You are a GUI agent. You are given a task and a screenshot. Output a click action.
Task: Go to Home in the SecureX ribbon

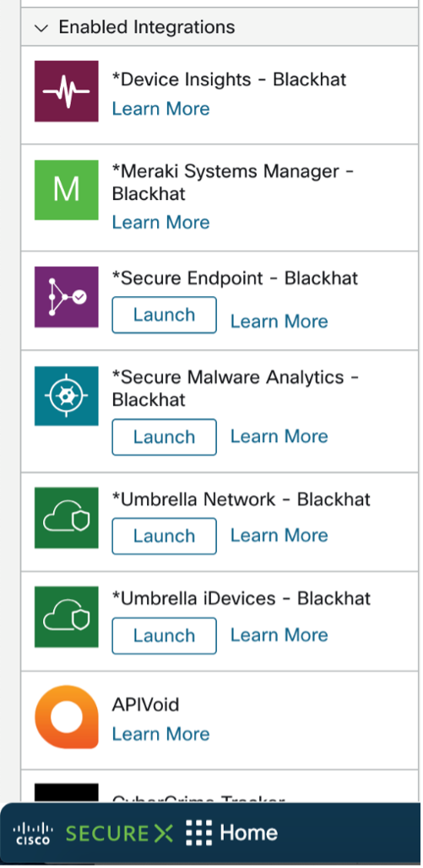click(x=248, y=833)
